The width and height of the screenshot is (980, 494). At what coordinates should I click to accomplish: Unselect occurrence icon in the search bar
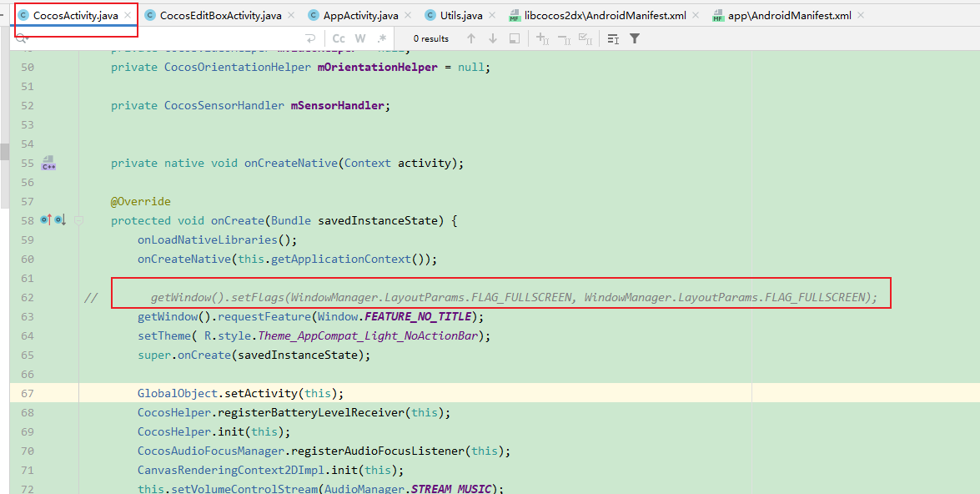click(x=564, y=38)
